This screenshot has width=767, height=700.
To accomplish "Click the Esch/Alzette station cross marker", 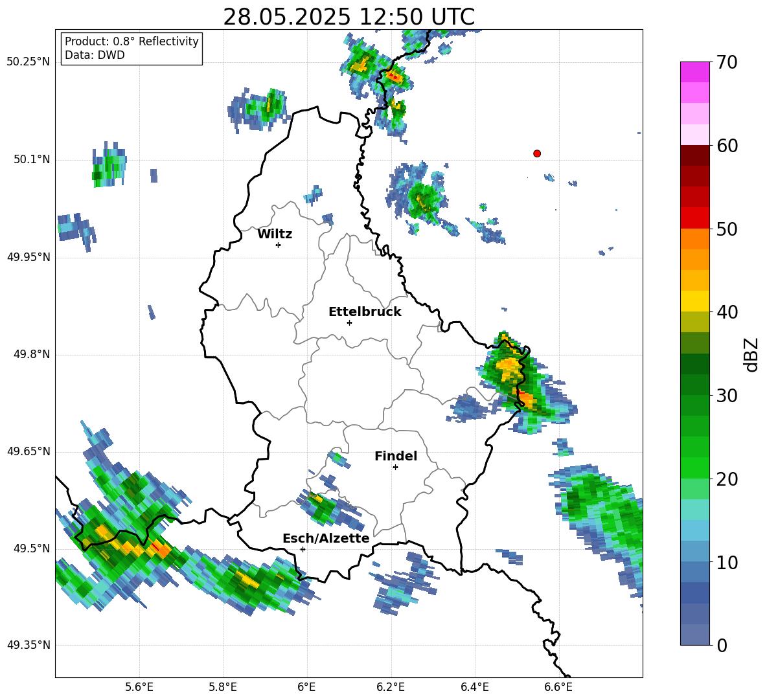I will [x=303, y=549].
